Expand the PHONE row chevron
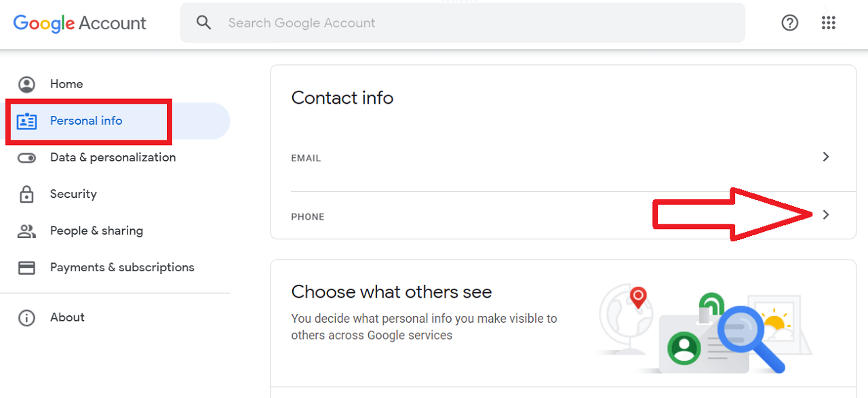Viewport: 868px width, 398px height. click(x=825, y=215)
